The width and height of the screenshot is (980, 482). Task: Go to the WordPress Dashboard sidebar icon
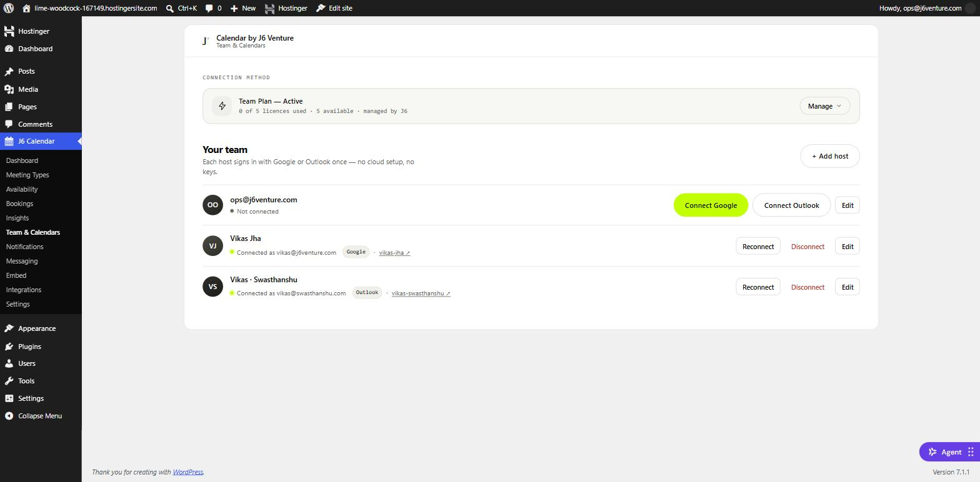point(9,49)
